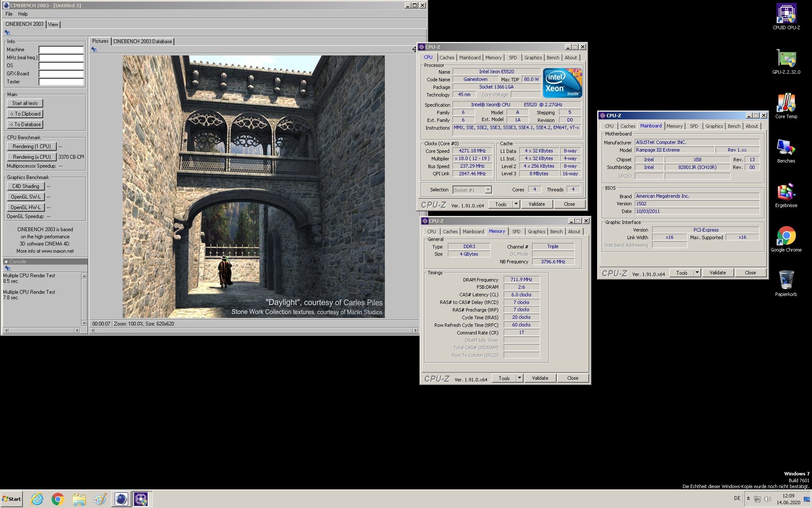The height and width of the screenshot is (508, 812).
Task: Click the GFX-Board input field
Action: point(61,74)
